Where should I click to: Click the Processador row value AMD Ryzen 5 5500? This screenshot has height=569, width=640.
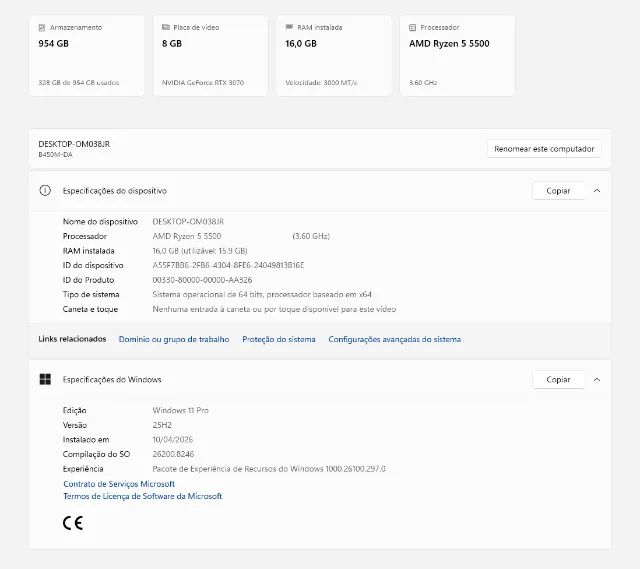(187, 236)
